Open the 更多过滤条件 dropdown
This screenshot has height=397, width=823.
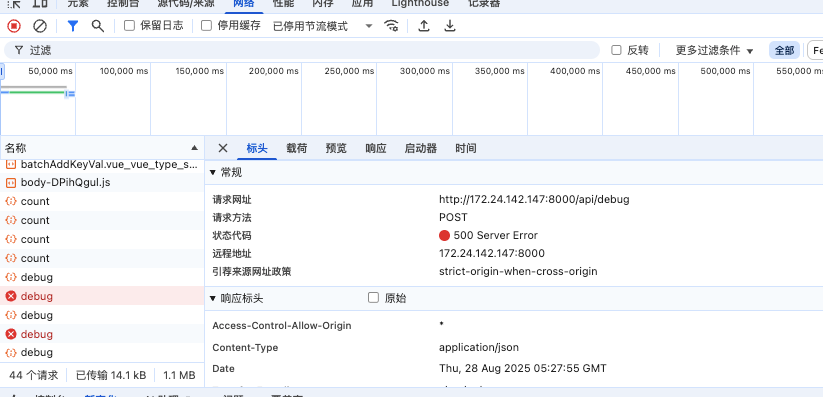(714, 50)
